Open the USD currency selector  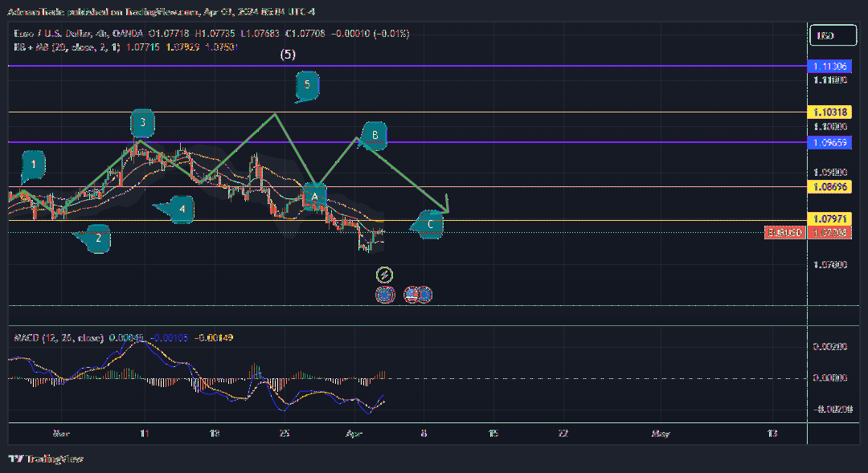pos(833,35)
